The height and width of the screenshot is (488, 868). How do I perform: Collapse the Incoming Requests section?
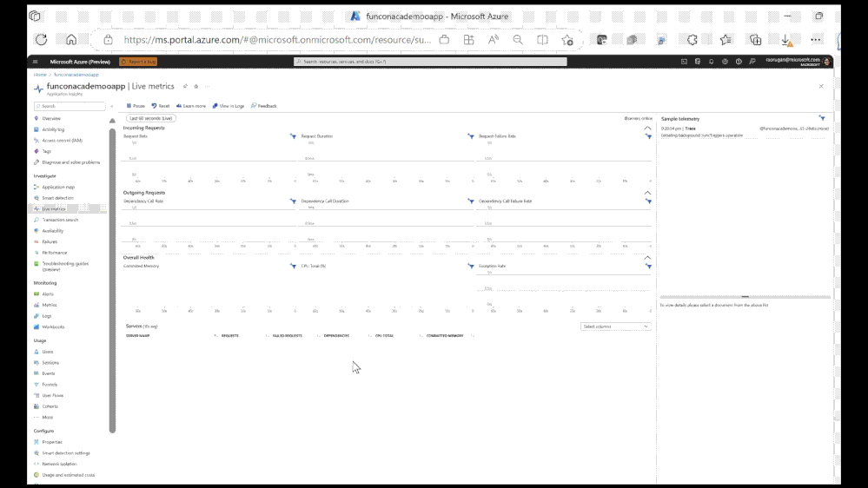(x=647, y=128)
